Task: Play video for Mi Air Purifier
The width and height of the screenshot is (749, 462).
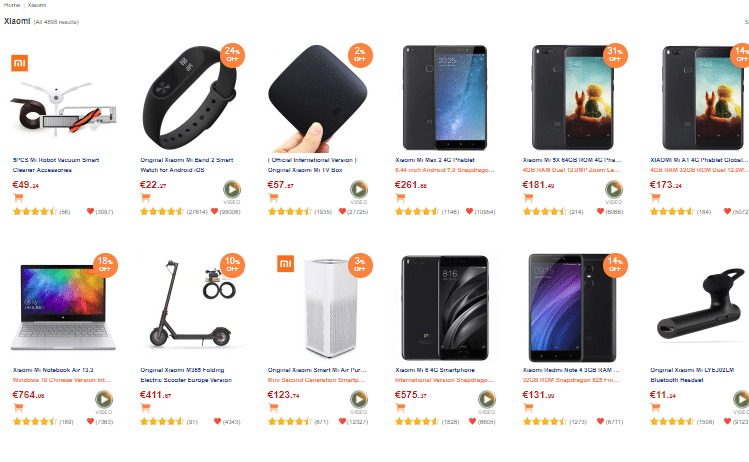Action: pyautogui.click(x=359, y=399)
